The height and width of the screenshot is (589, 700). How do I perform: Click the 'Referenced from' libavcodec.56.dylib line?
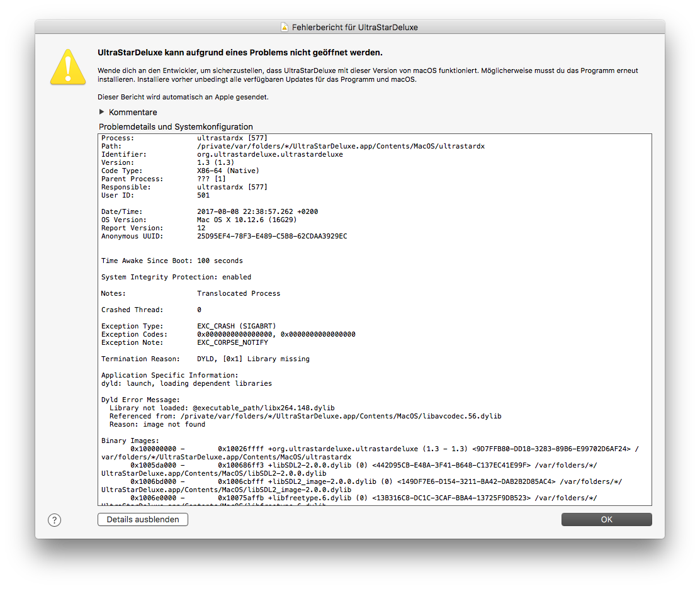[x=305, y=416]
